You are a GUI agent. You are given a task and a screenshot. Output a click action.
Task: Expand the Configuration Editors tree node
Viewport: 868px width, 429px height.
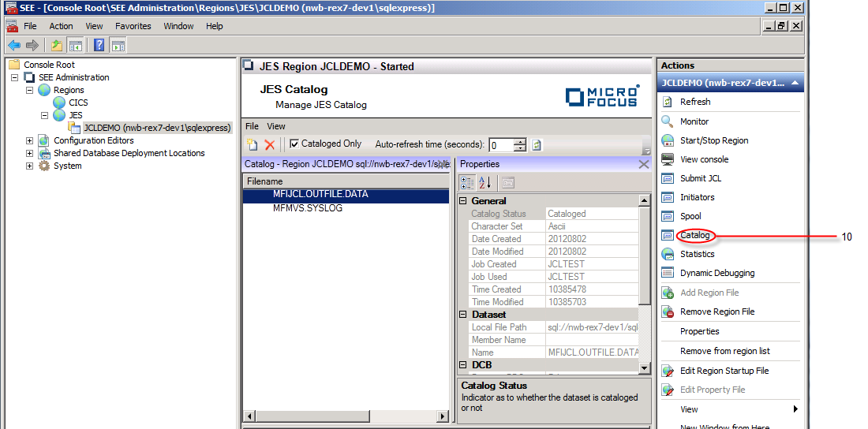pyautogui.click(x=30, y=140)
